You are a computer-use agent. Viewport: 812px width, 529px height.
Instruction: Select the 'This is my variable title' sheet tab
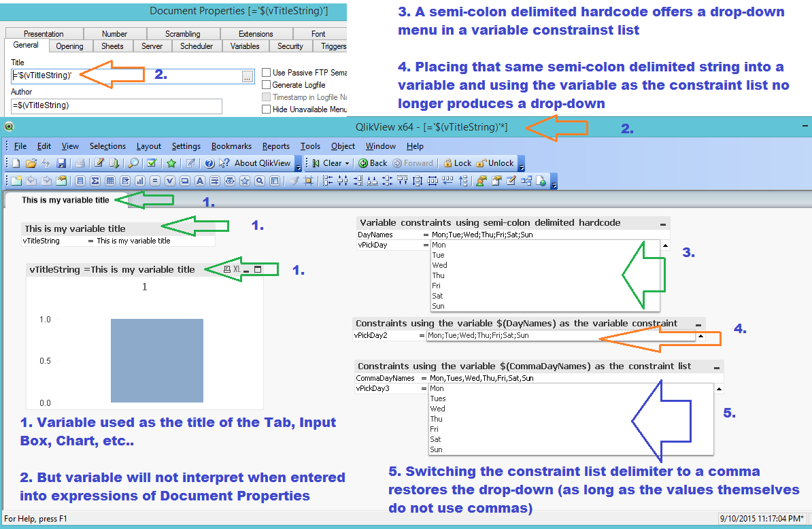(65, 201)
